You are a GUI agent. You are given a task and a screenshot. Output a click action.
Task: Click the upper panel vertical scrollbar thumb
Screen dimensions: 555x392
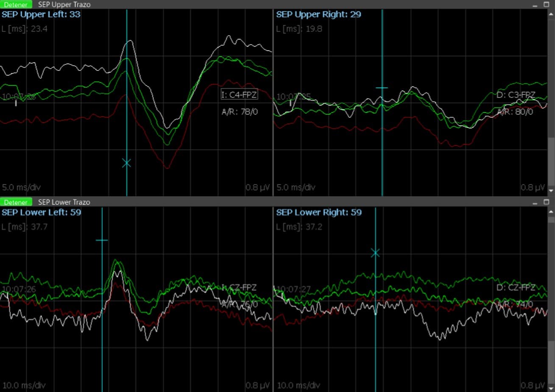551,161
